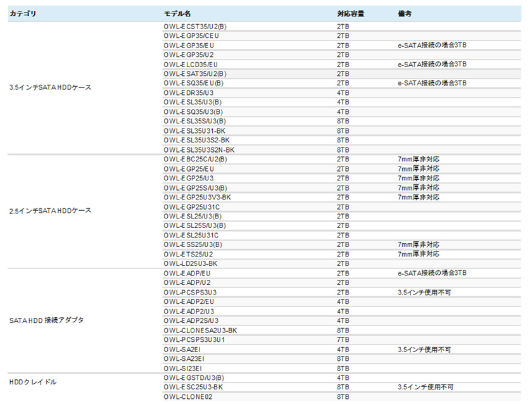This screenshot has width=532, height=404.
Task: Click the 備考 column header
Action: pyautogui.click(x=405, y=13)
